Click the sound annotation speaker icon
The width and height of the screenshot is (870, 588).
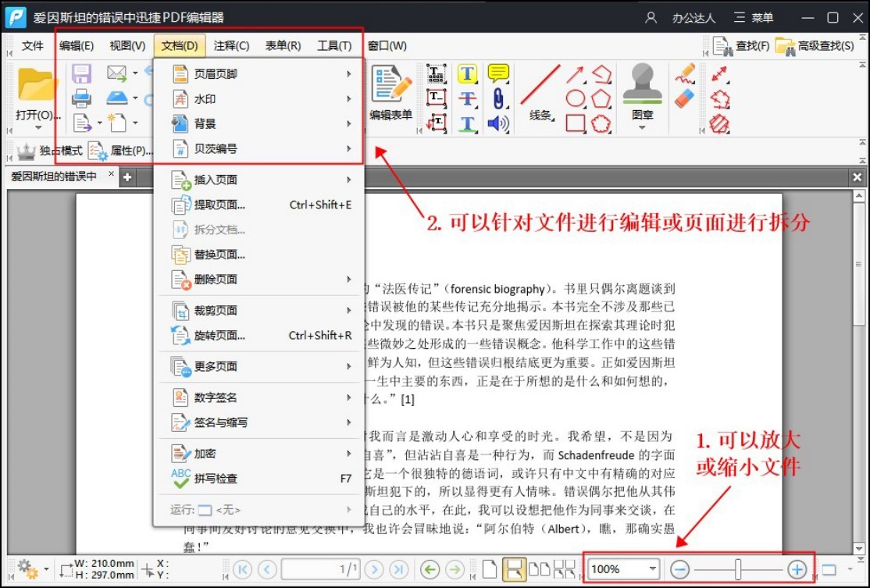pos(497,123)
